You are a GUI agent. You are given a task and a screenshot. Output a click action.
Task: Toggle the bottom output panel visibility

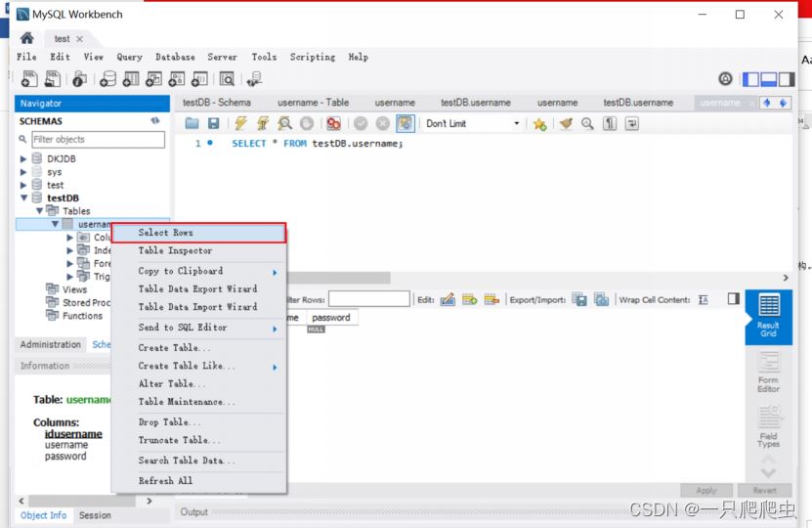coord(769,79)
